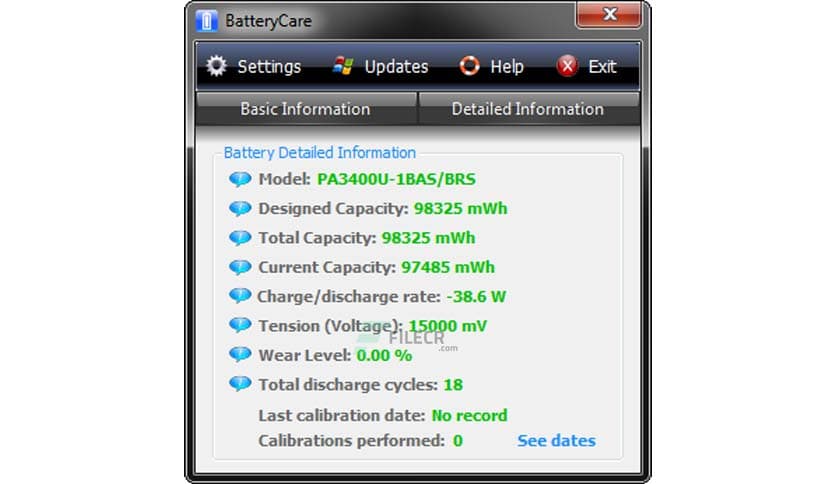
Task: Click the Updates Windows flag icon
Action: click(343, 66)
